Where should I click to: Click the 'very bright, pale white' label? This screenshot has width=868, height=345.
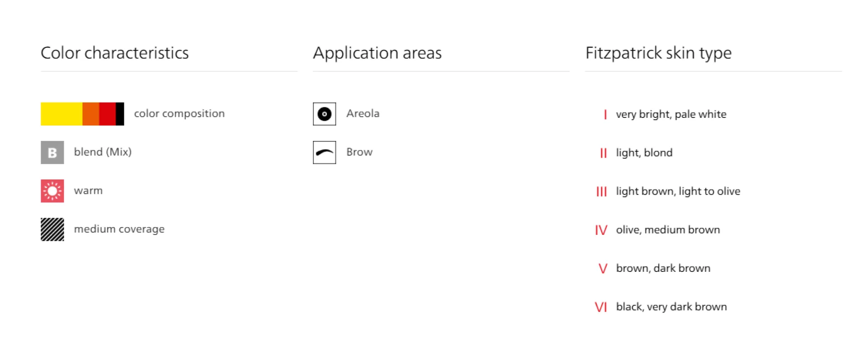click(671, 114)
